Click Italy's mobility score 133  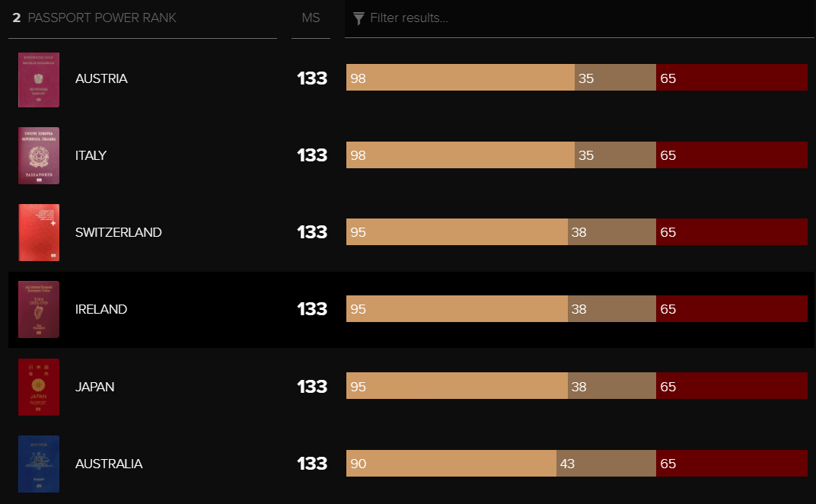pos(312,155)
